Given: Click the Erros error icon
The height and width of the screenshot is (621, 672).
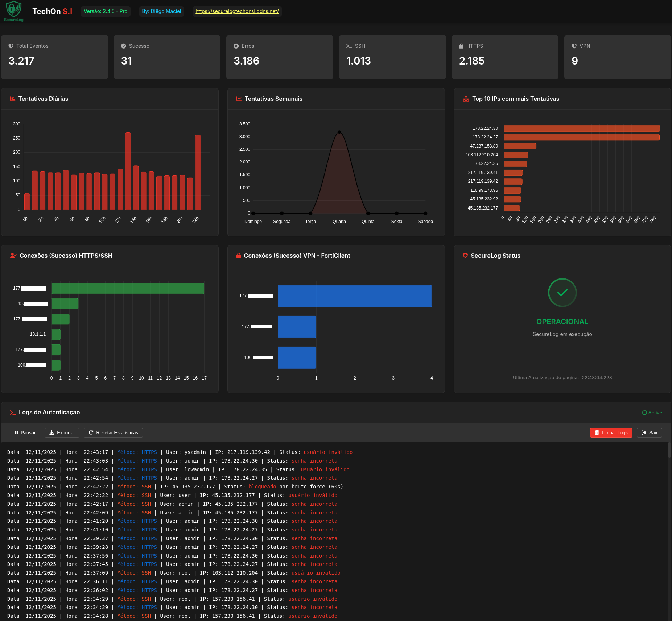Looking at the screenshot, I should pos(236,46).
